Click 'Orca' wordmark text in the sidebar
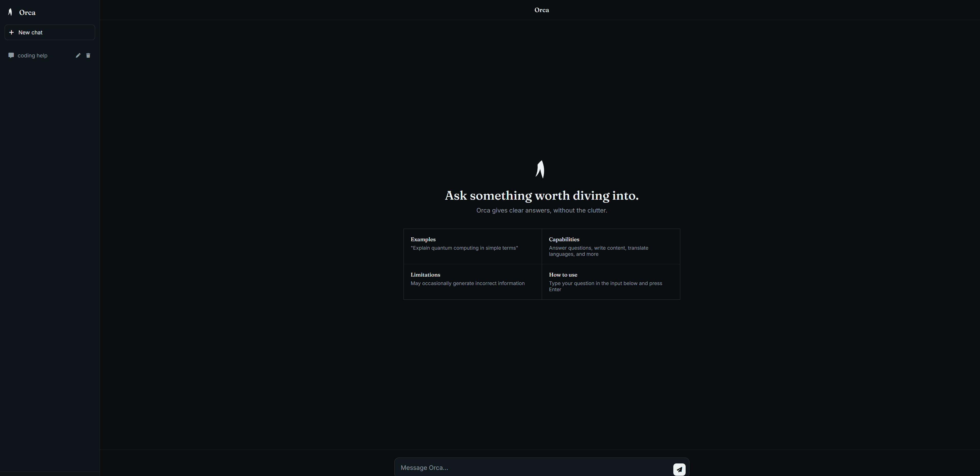This screenshot has height=476, width=980. coord(27,13)
